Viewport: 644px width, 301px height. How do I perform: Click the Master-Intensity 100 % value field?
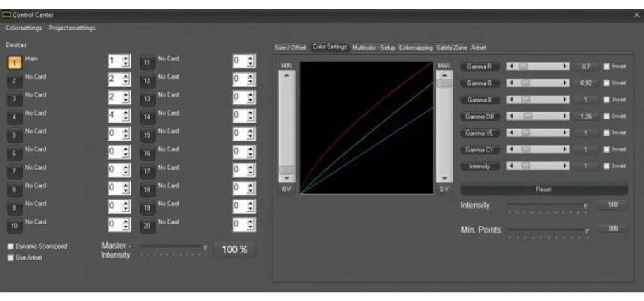coord(235,249)
